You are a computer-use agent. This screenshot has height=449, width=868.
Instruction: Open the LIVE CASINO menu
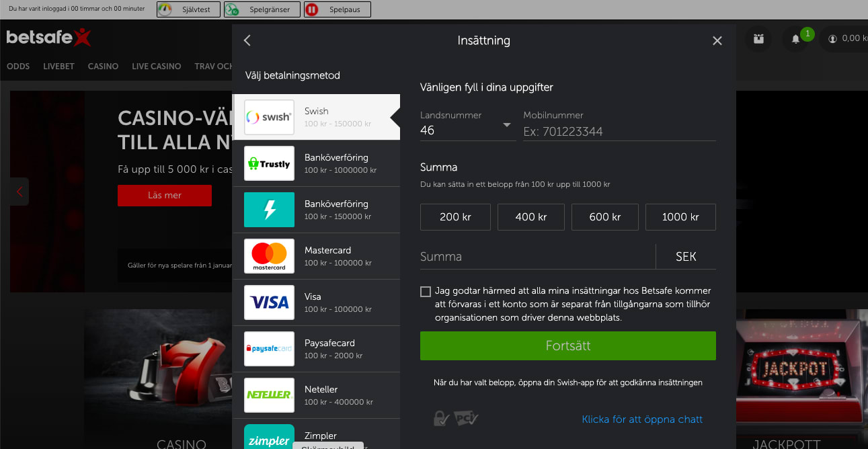point(157,67)
